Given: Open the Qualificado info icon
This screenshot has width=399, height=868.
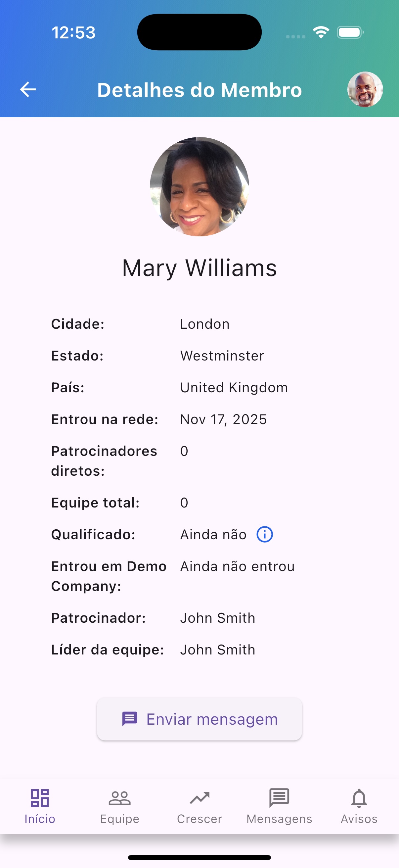Looking at the screenshot, I should coord(265,535).
